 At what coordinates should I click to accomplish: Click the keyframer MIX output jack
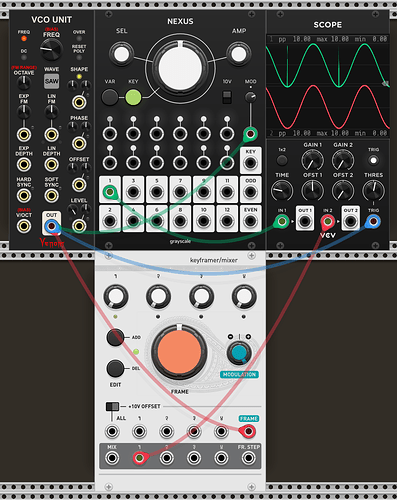coord(112,458)
